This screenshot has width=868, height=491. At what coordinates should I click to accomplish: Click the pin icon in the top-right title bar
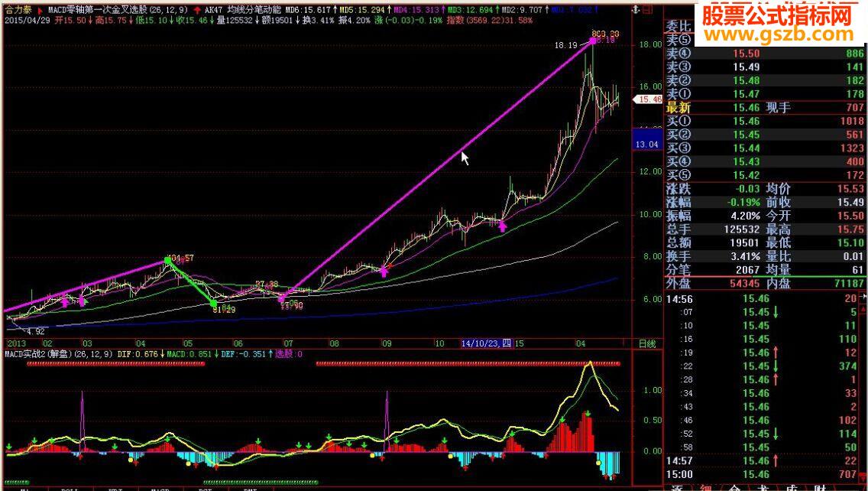click(x=636, y=9)
